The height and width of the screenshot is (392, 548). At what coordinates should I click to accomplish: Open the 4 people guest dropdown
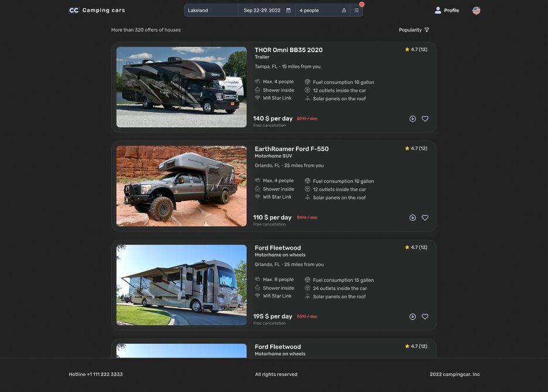[322, 11]
